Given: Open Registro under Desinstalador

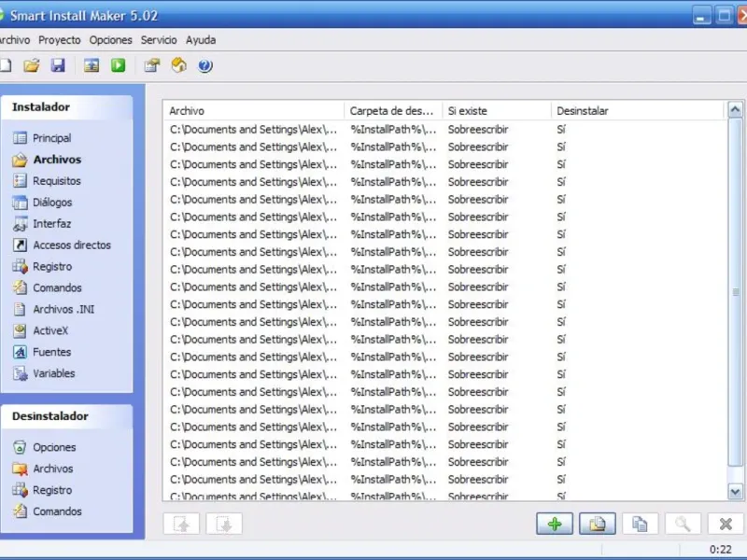Looking at the screenshot, I should 42,490.
